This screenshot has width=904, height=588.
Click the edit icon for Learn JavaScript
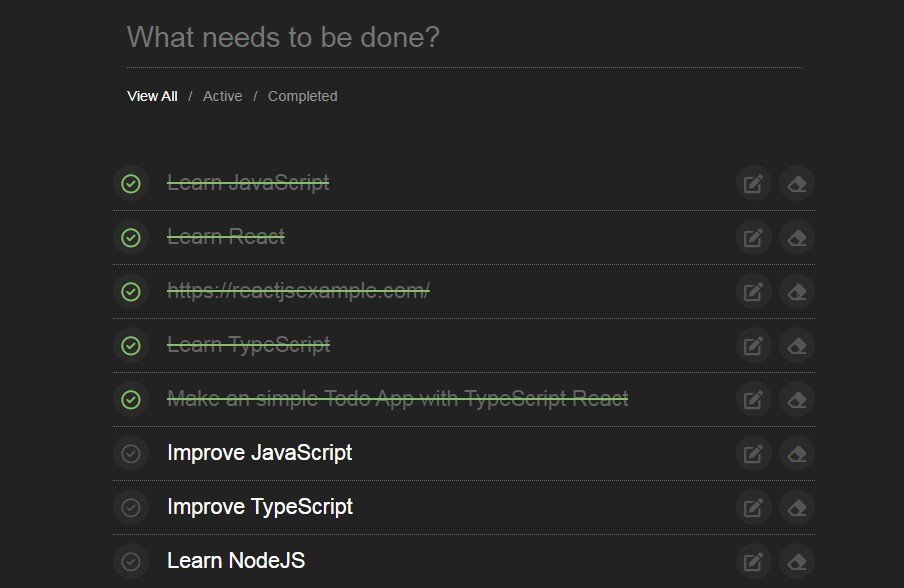coord(753,183)
